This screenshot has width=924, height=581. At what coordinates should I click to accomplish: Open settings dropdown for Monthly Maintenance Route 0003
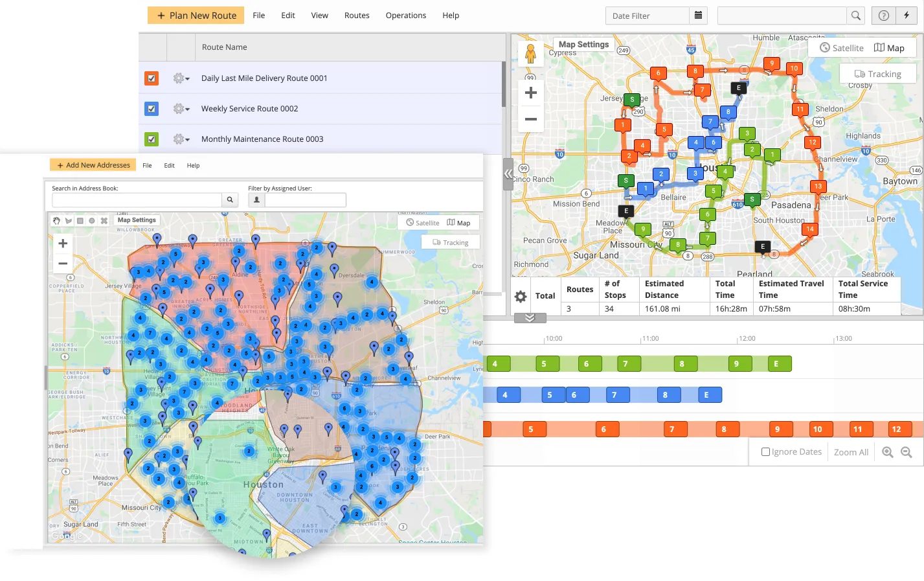181,139
